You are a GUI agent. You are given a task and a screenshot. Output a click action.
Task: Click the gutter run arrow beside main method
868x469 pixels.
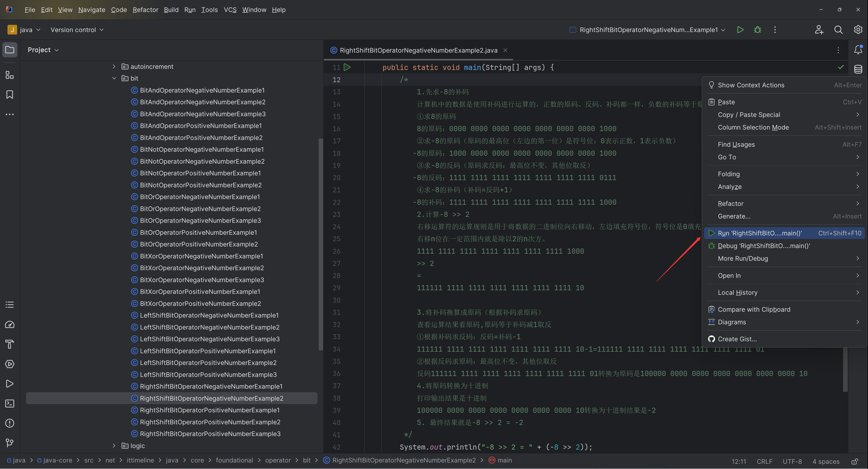(x=347, y=67)
